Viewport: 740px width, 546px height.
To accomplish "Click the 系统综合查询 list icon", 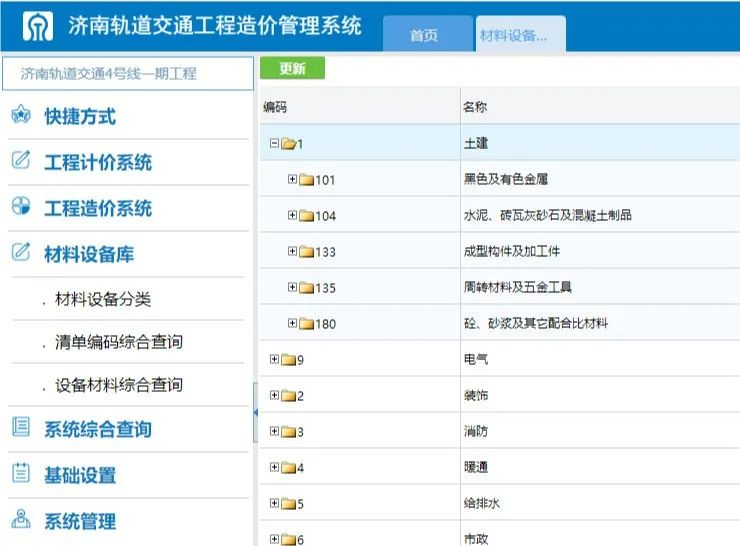I will 21,428.
